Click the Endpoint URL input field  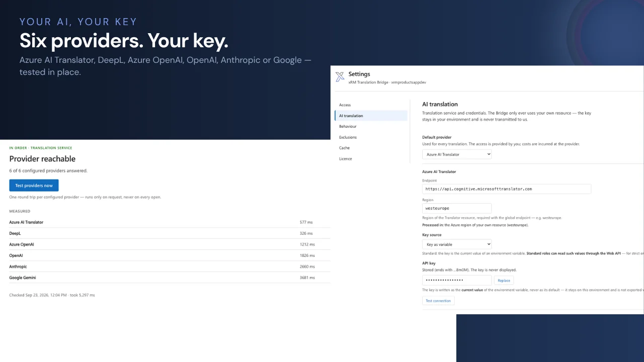click(x=507, y=189)
